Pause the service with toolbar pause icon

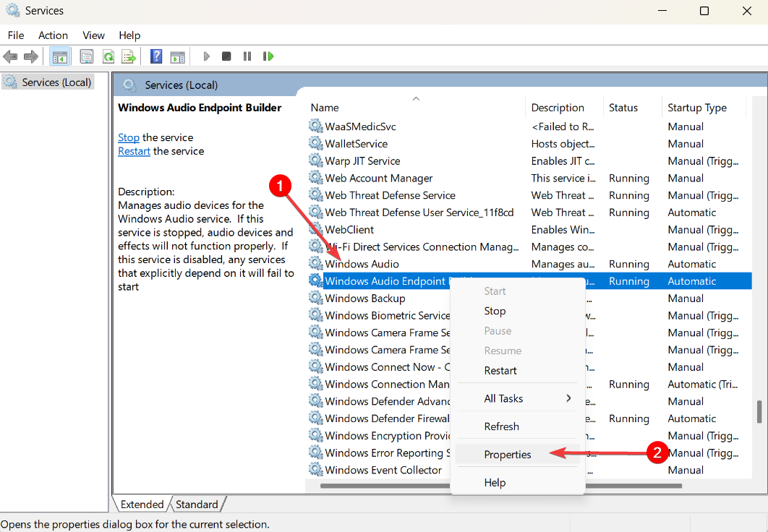tap(247, 56)
